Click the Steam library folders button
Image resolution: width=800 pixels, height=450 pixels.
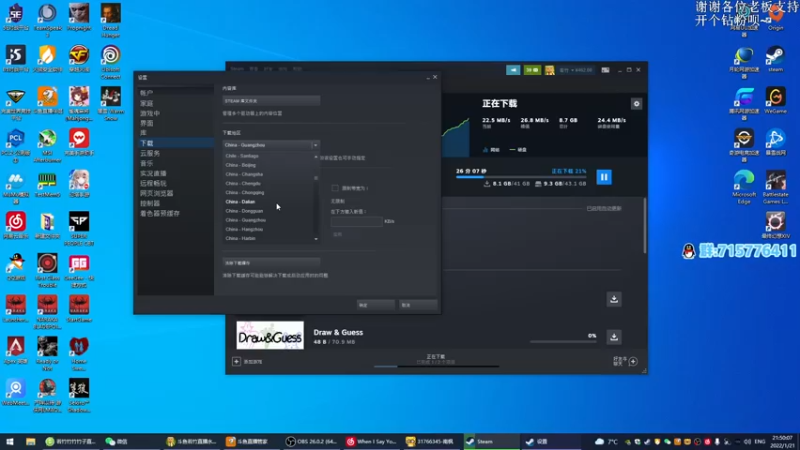point(271,101)
